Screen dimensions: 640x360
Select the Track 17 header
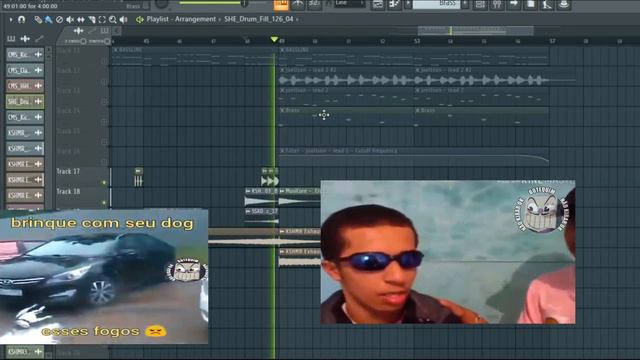82,177
